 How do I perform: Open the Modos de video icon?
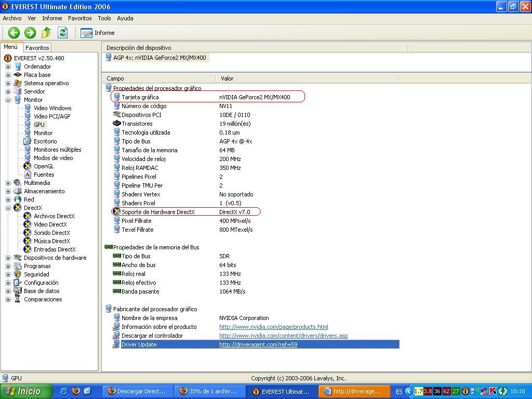pos(28,158)
